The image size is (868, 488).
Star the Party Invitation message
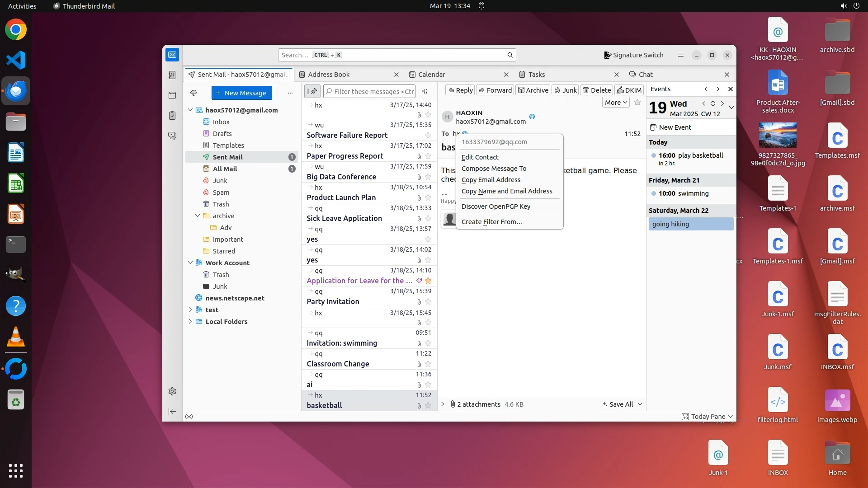click(428, 302)
